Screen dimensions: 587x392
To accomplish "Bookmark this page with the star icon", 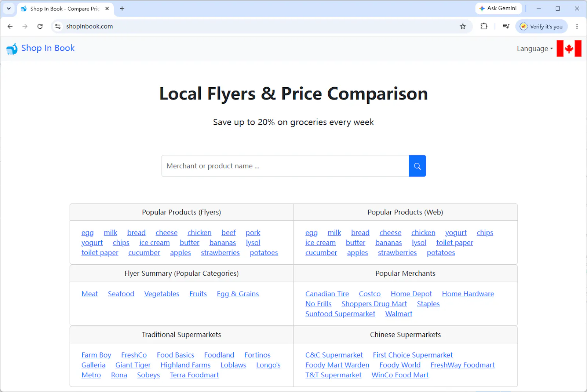I will tap(463, 26).
